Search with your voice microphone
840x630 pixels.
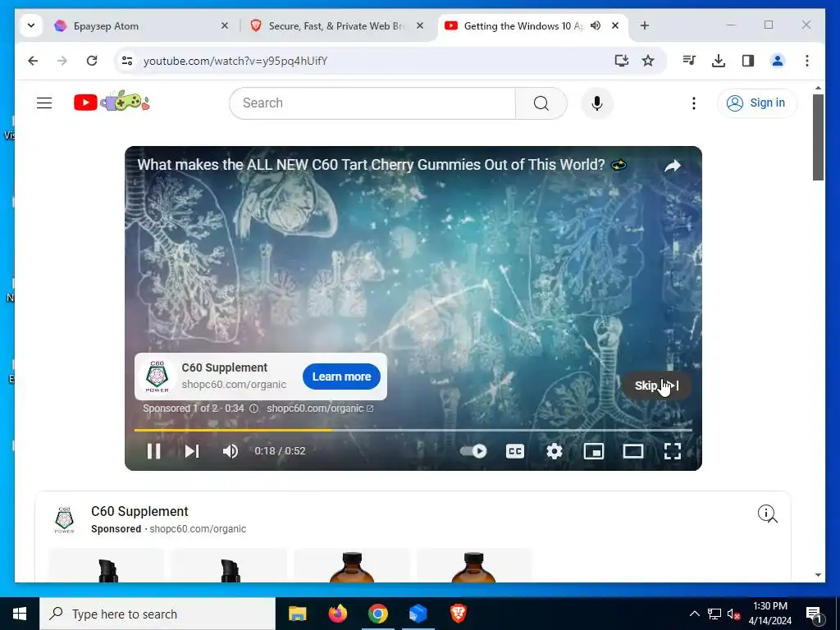pos(597,103)
